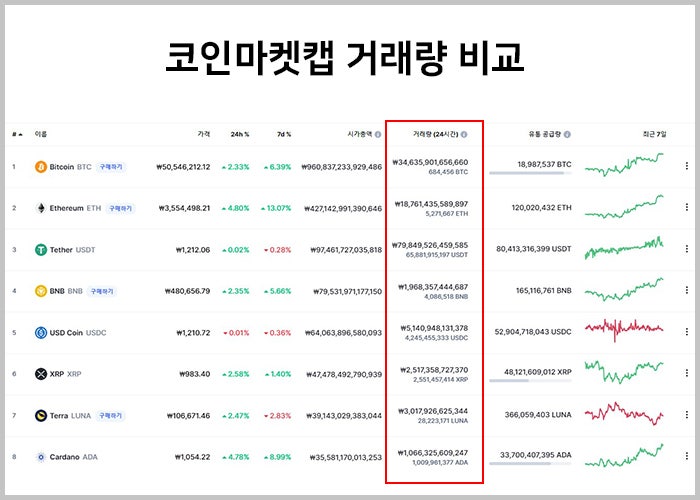700x500 pixels.
Task: Click XRP price ₩983.40
Action: pyautogui.click(x=195, y=374)
